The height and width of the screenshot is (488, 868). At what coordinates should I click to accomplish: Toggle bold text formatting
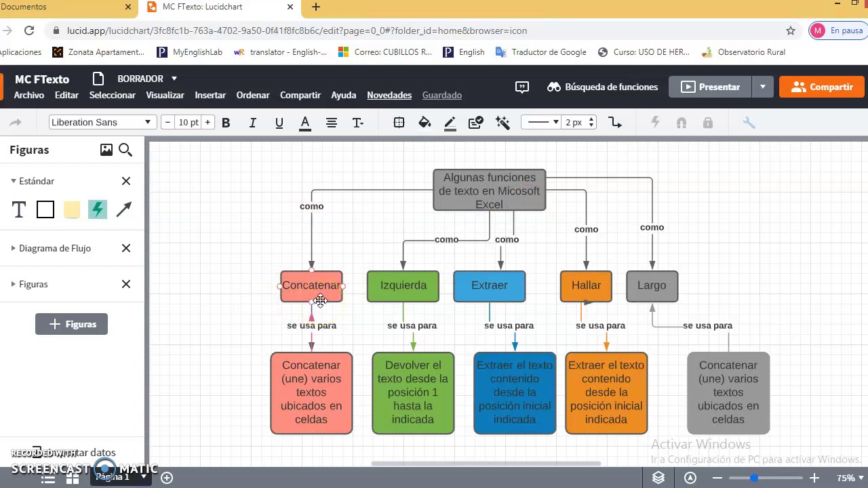tap(226, 123)
